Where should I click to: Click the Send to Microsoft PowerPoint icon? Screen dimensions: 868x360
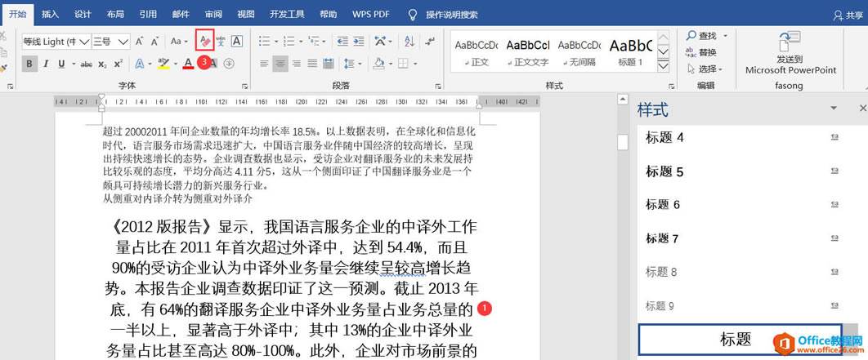coord(790,42)
